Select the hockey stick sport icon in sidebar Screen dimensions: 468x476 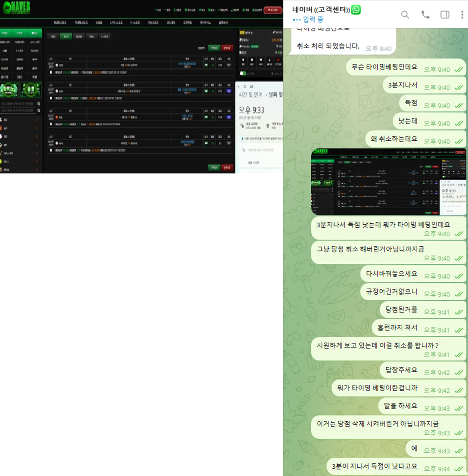pos(1,153)
